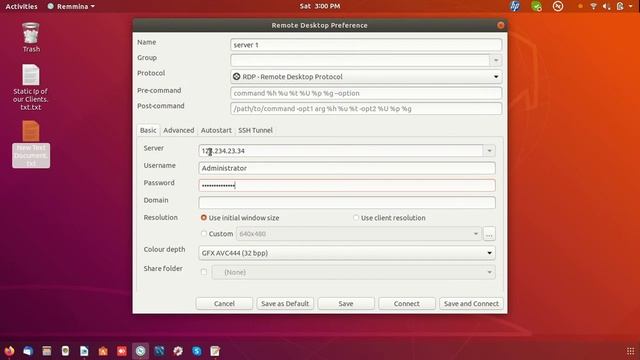Click into the Password field
This screenshot has height=360, width=640.
point(347,185)
